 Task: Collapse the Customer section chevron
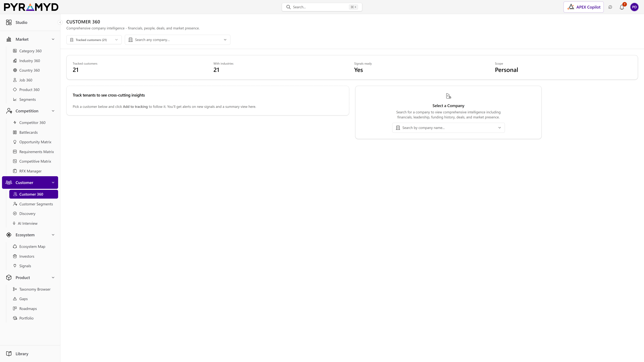click(x=53, y=183)
